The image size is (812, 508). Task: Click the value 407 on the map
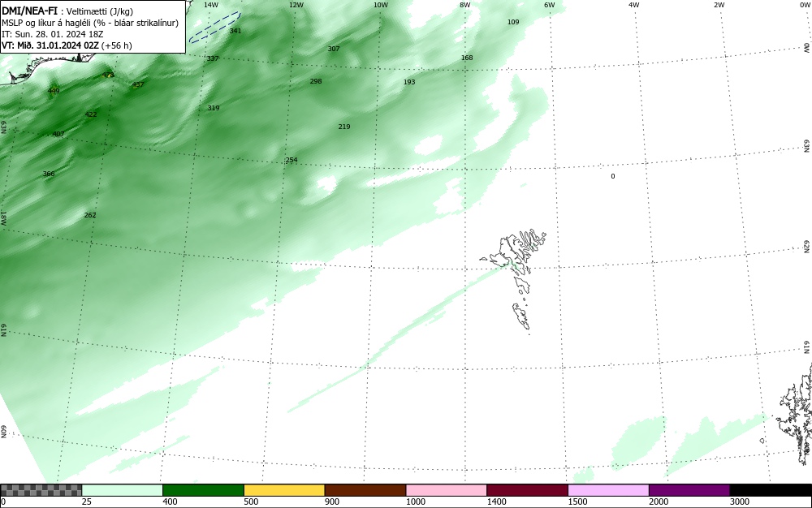point(58,134)
